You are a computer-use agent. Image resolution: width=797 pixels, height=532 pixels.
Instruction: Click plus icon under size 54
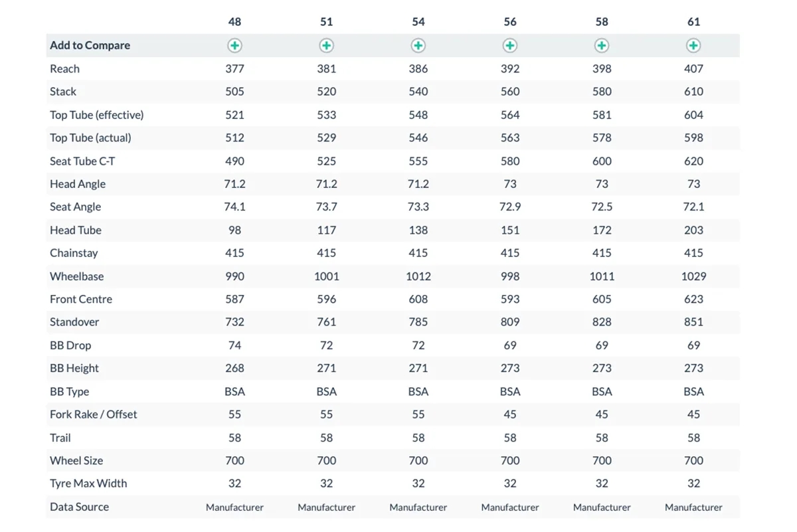tap(418, 46)
